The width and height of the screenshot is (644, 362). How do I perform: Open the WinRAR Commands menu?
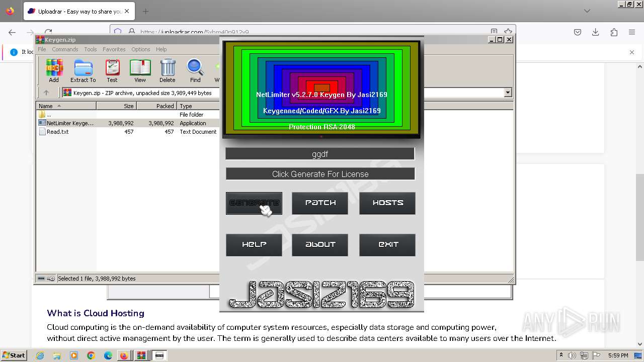65,49
